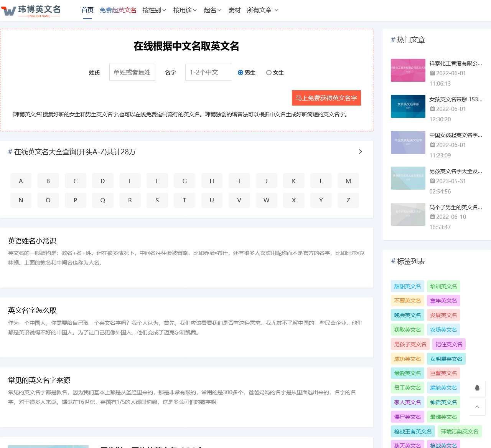Expand the 按性别 dropdown menu

(154, 10)
